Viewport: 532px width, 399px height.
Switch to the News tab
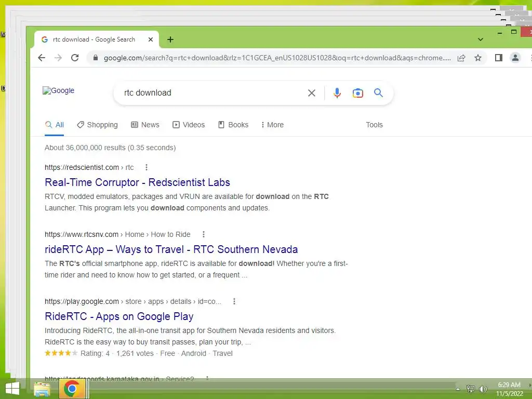145,125
